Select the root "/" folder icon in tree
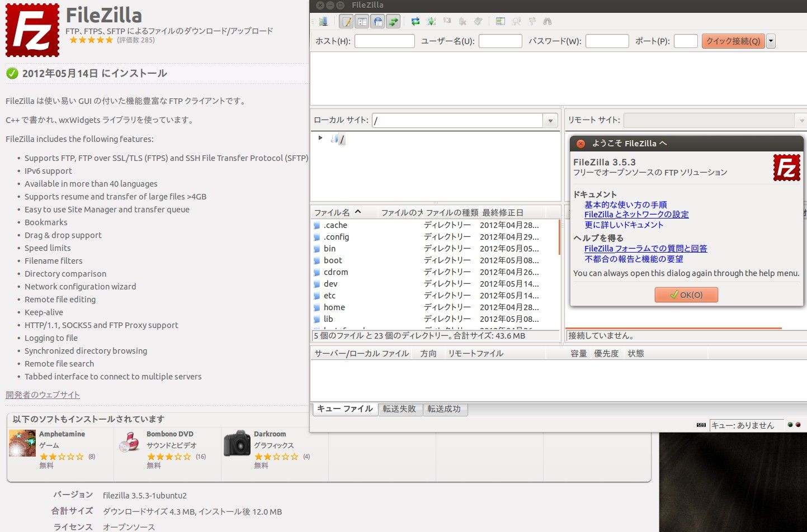807x532 pixels. (x=334, y=139)
